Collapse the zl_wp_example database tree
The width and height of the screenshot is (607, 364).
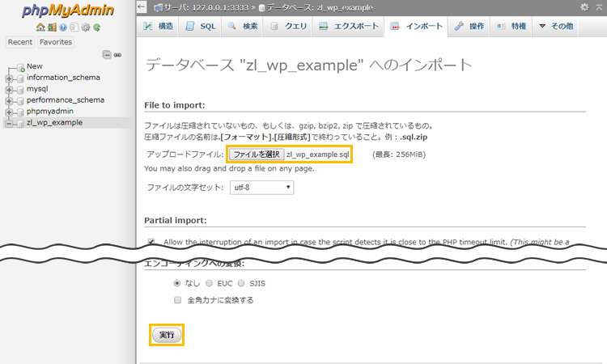[x=9, y=123]
